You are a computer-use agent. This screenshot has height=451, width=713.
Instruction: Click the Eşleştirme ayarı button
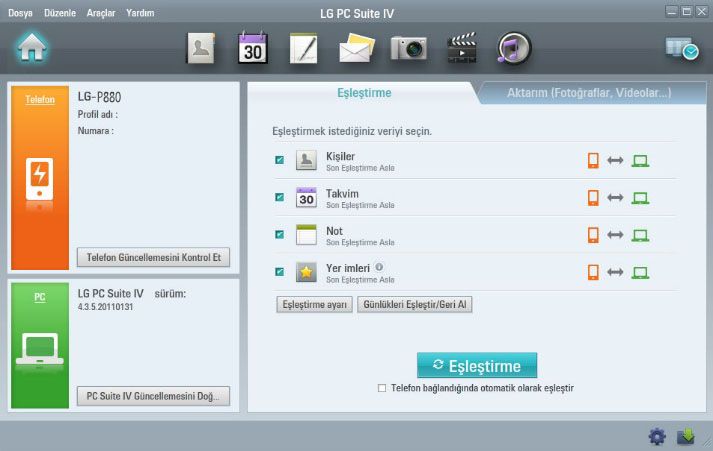tap(313, 304)
